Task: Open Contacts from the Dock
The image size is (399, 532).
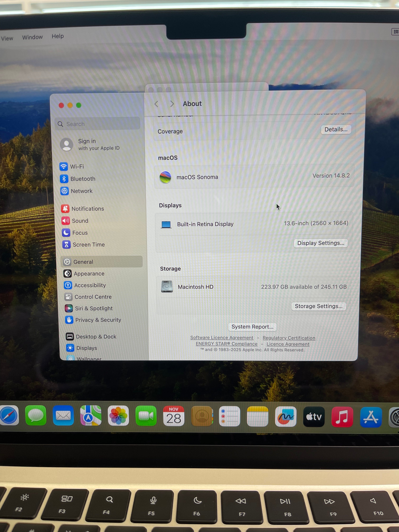Action: point(202,416)
